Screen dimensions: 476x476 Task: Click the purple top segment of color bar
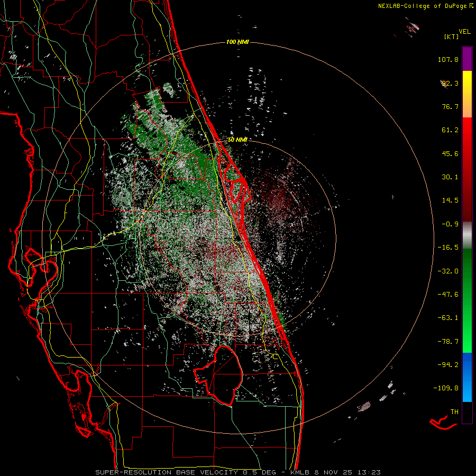pos(467,59)
